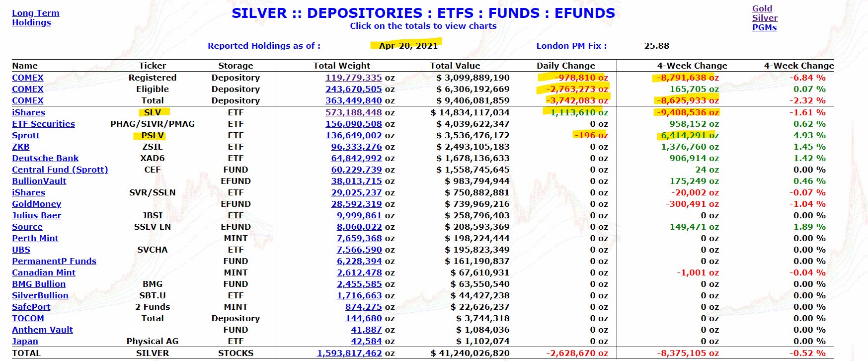Open the iShares link in the SVR/SSLN row
This screenshot has width=868, height=361.
pos(28,192)
